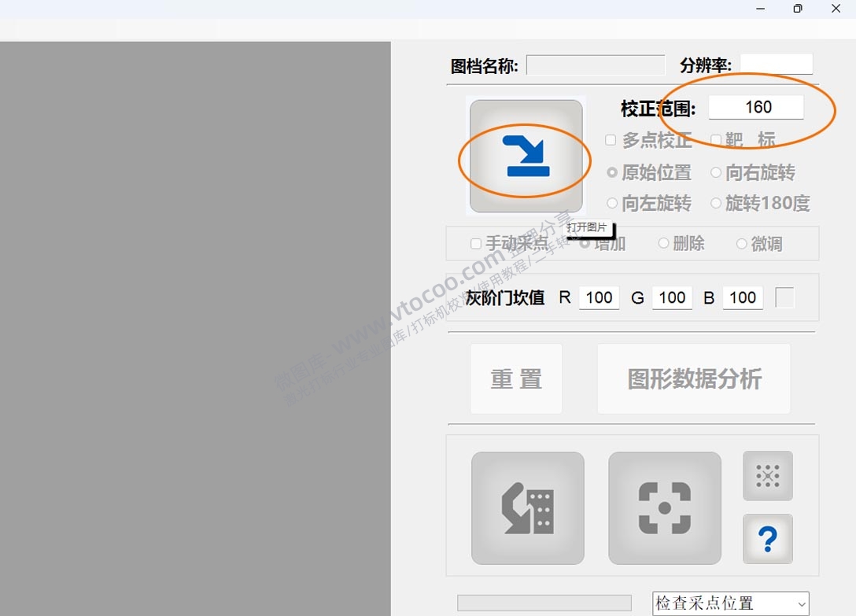Screen dimensions: 856x616
Task: Select the 微调 radio option
Action: [742, 244]
